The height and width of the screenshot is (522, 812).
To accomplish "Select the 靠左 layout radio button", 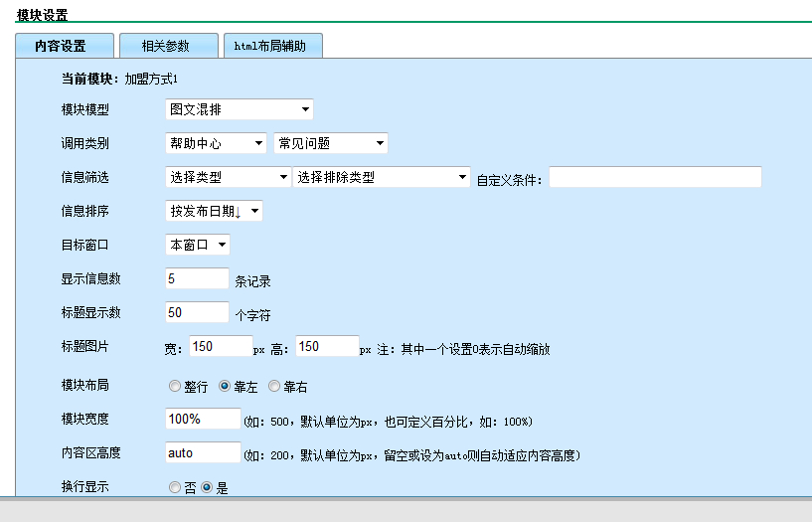I will click(x=225, y=387).
